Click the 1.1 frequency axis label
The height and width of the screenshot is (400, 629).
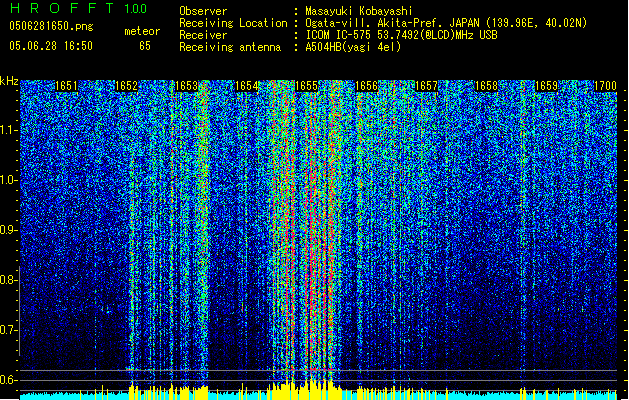coord(8,130)
